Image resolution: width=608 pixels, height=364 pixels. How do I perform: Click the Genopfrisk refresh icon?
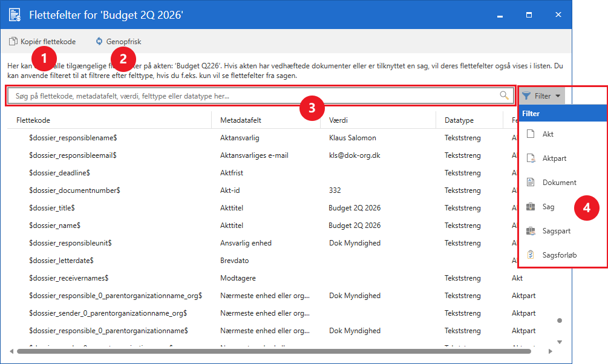coord(99,41)
